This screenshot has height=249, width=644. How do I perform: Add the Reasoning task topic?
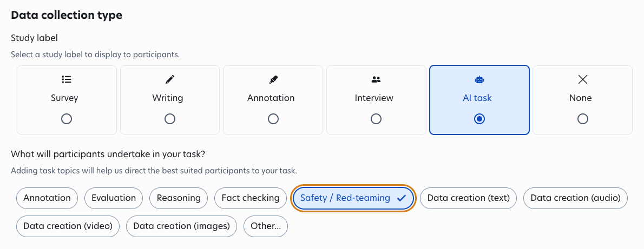coord(179,198)
